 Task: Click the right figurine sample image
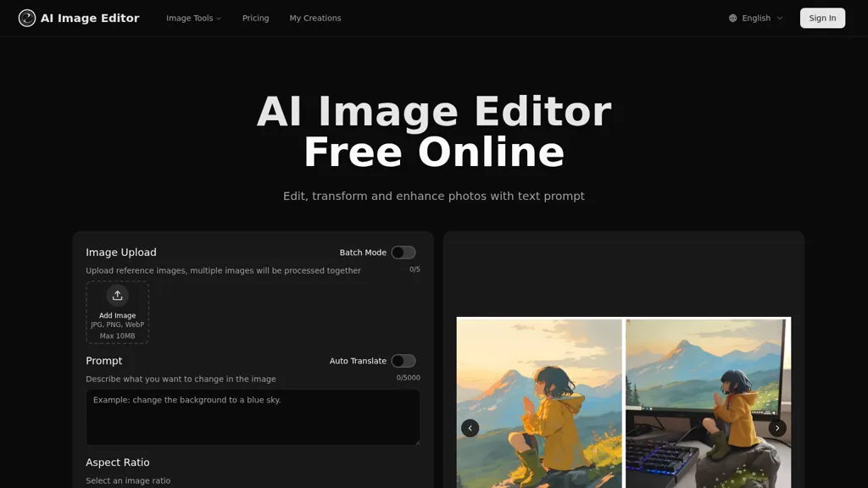pos(708,402)
